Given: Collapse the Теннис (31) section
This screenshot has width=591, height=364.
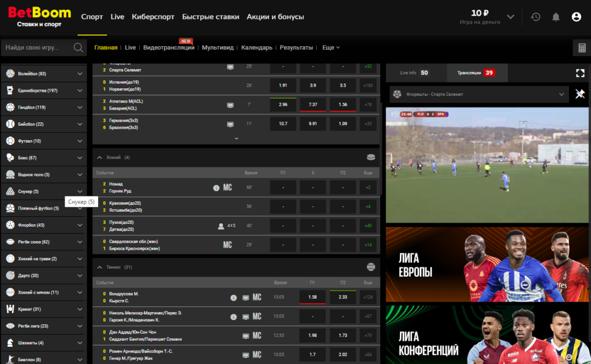Looking at the screenshot, I should [x=99, y=267].
